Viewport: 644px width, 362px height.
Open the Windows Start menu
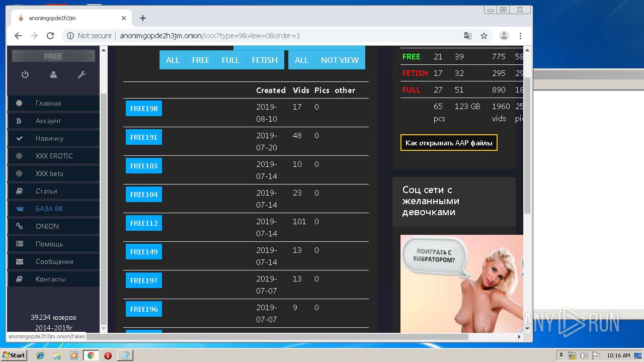point(14,355)
